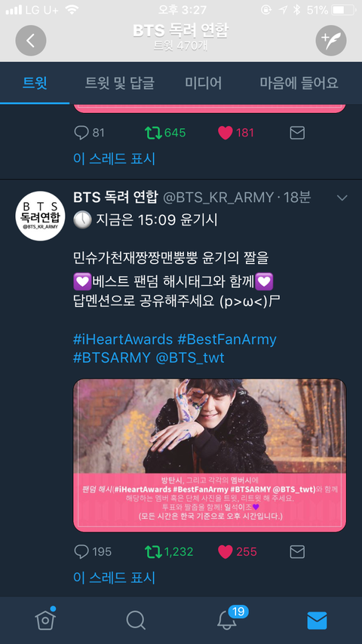Open the search magnifier tab
This screenshot has width=362, height=644.
(x=136, y=620)
